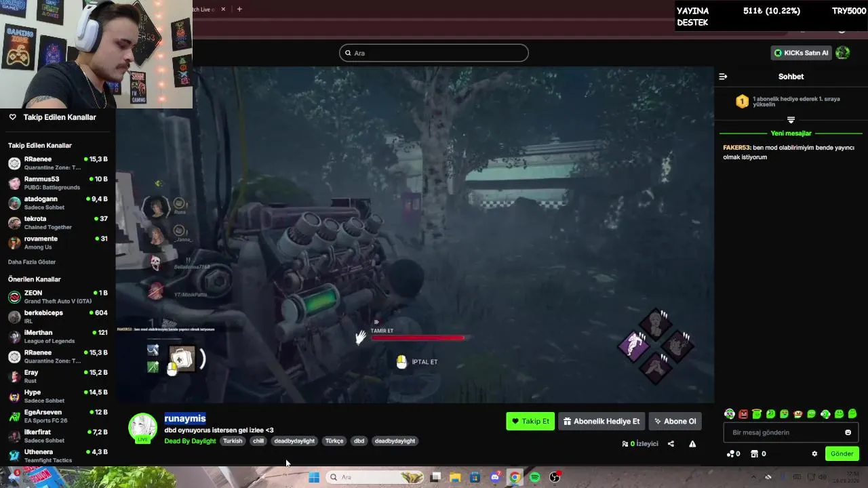The height and width of the screenshot is (488, 868).
Task: Click the Windows taskbar Ara search box
Action: 374,477
